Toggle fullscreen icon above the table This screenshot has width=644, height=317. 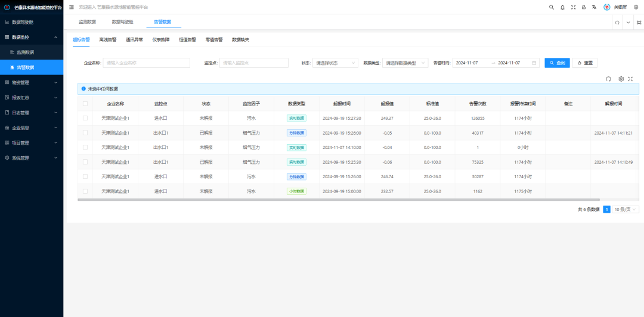(x=630, y=79)
